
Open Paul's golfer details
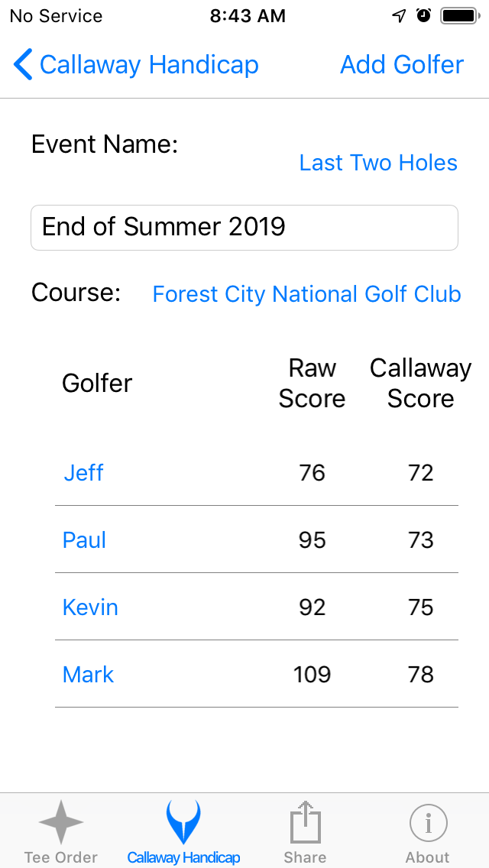(x=84, y=539)
